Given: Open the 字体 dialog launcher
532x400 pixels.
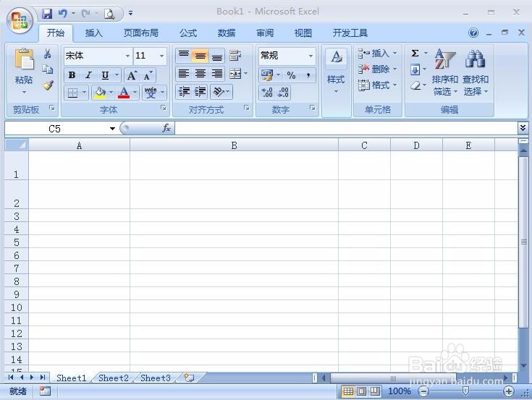Looking at the screenshot, I should [x=164, y=108].
